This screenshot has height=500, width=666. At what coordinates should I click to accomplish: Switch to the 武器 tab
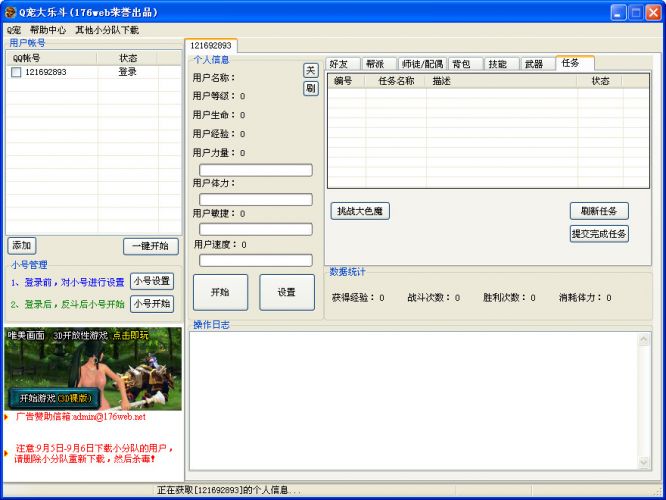click(534, 64)
